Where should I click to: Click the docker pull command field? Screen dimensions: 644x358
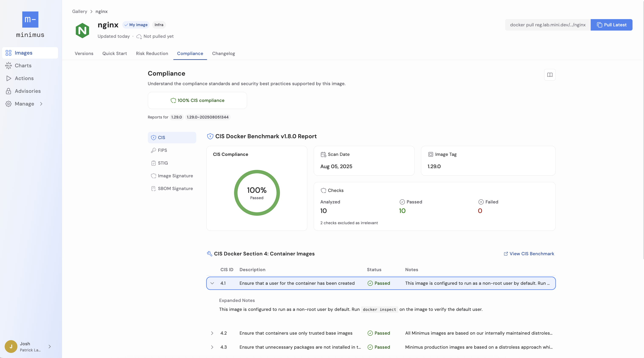548,25
